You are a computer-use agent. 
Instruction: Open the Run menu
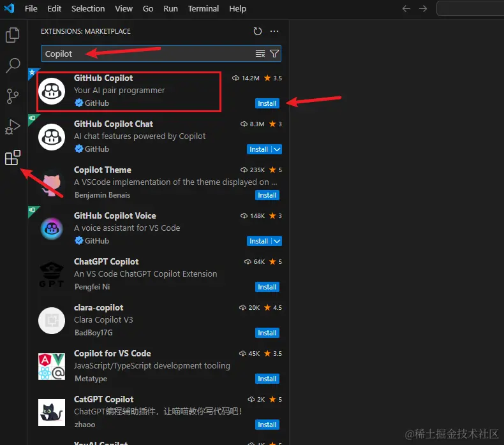click(170, 9)
